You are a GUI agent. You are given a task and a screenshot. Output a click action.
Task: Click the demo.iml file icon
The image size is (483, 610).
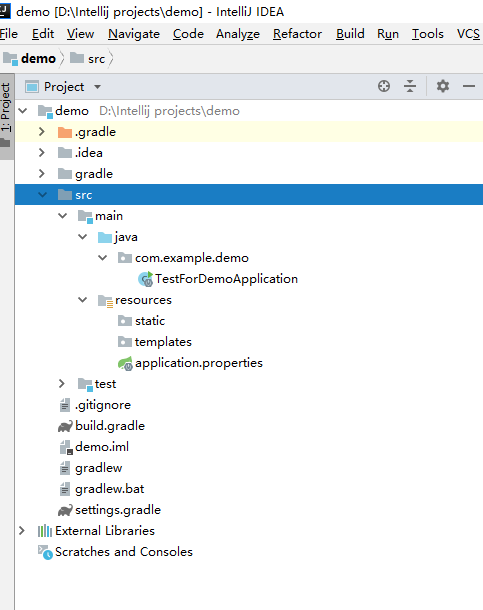click(66, 447)
